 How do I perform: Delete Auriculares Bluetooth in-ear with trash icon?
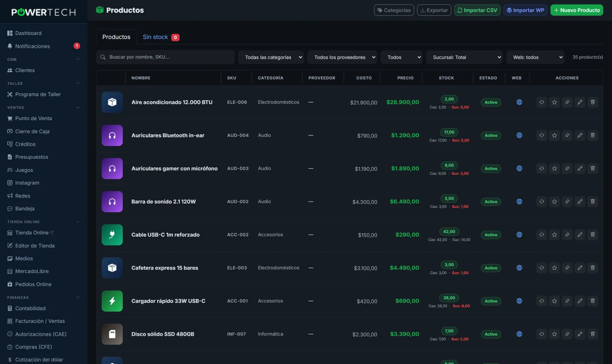(592, 135)
